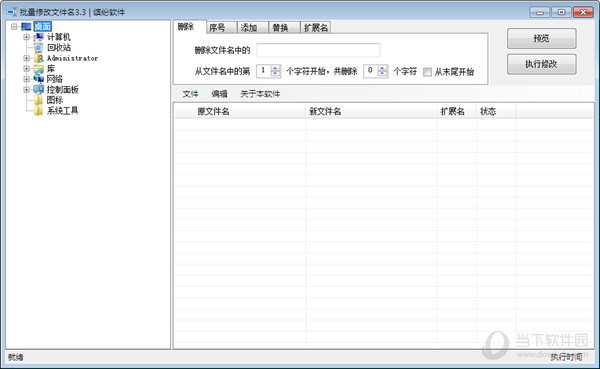600x369 pixels.
Task: Click the Administrator user folder icon
Action: (x=39, y=58)
